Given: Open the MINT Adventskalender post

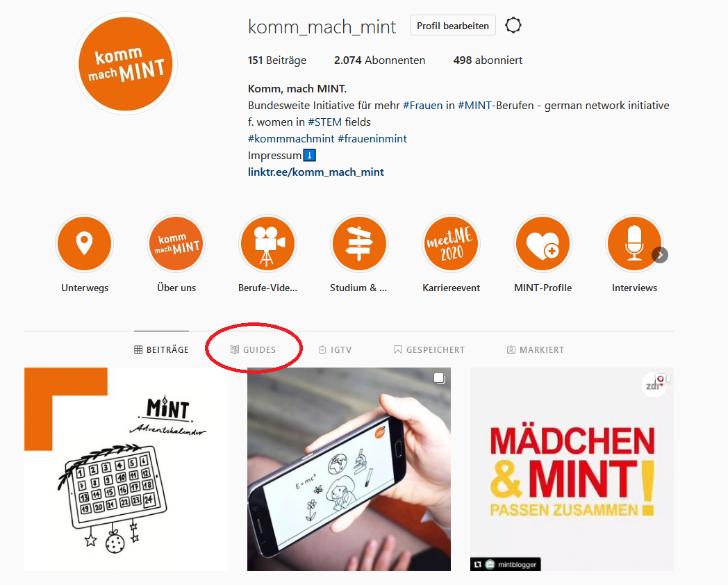Looking at the screenshot, I should [x=126, y=469].
